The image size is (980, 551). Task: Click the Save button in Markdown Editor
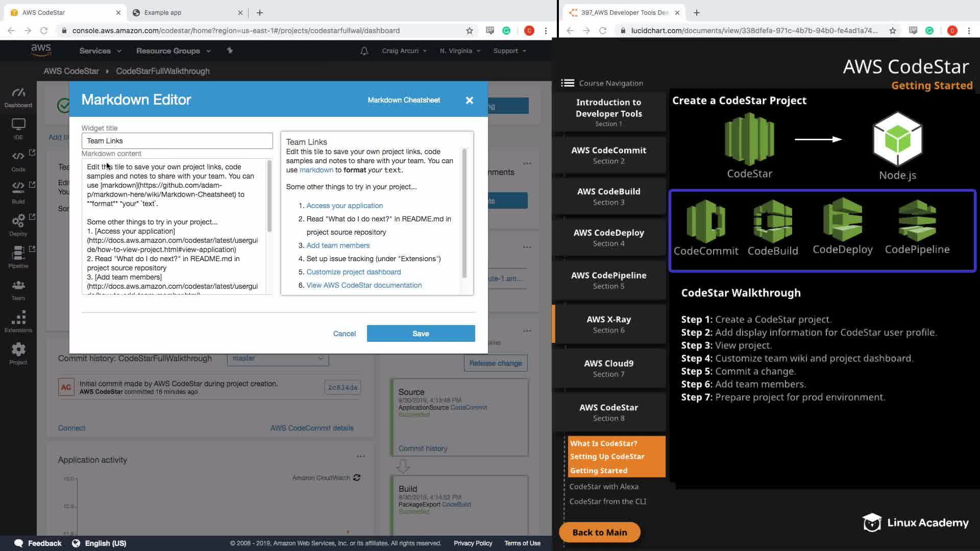421,334
